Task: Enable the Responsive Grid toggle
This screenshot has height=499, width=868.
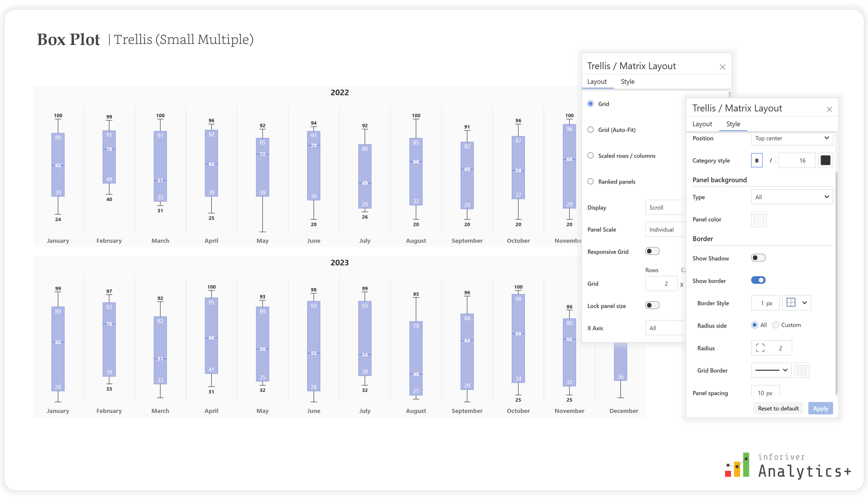Action: point(652,251)
